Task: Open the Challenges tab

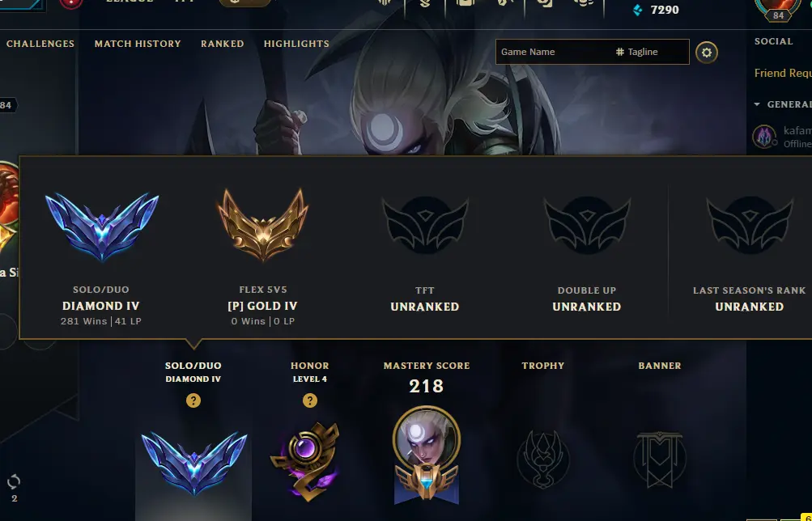Action: point(40,44)
